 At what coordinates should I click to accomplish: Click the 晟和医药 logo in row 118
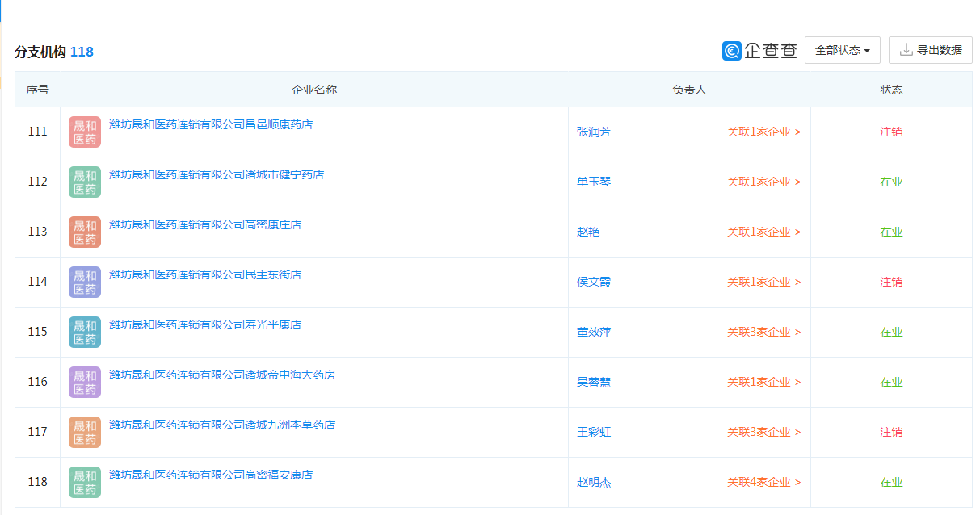coord(85,482)
